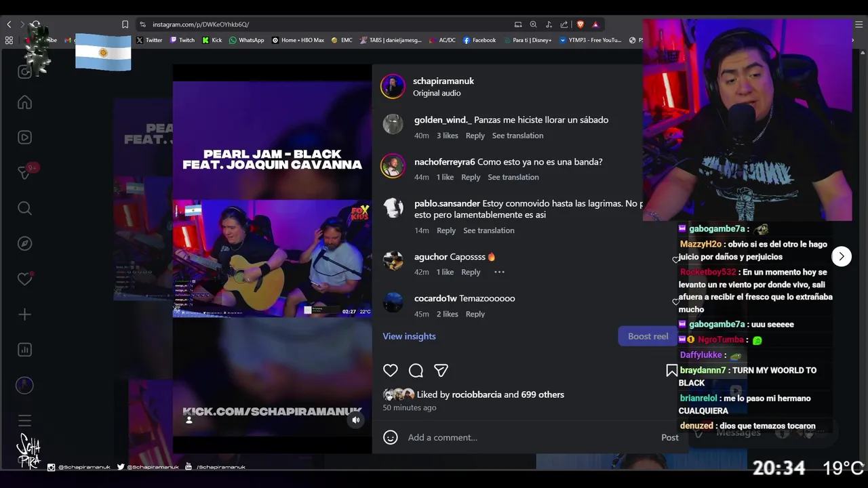Open golden_wind._ commenter avatar
Screen dimensions: 868x488
393,124
